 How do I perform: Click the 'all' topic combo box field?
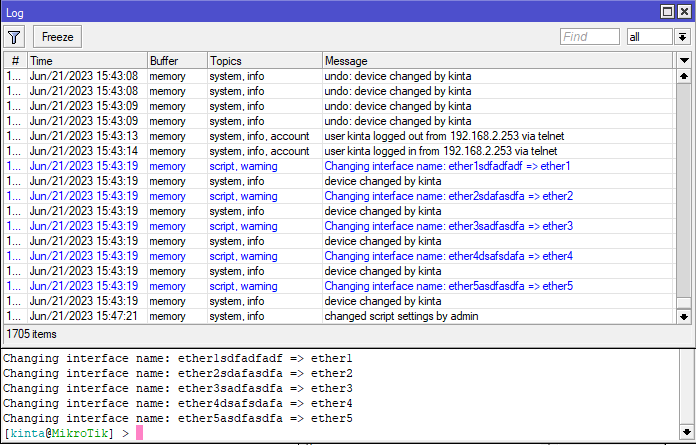(649, 37)
